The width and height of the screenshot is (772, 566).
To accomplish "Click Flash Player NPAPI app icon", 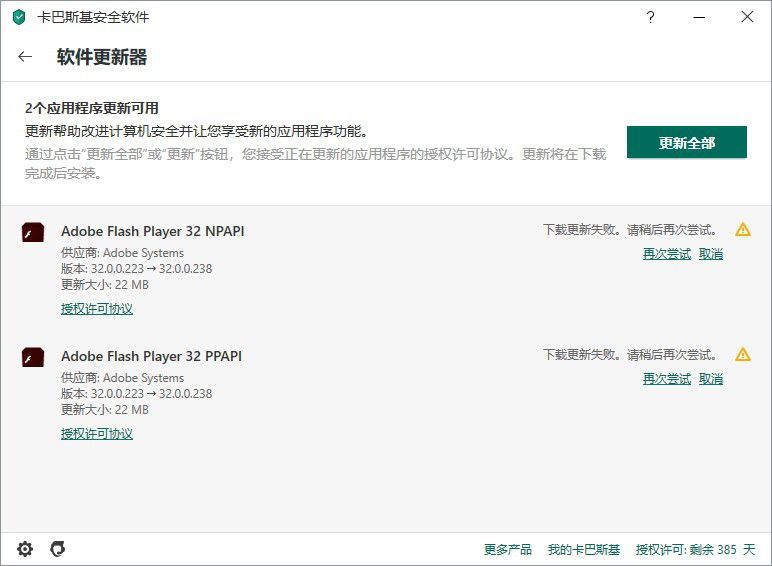I will [x=33, y=232].
